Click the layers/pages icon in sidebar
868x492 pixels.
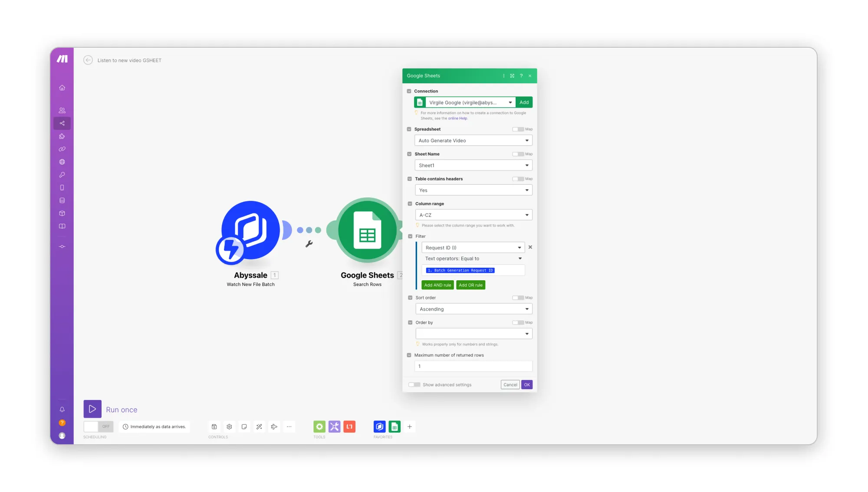click(62, 200)
